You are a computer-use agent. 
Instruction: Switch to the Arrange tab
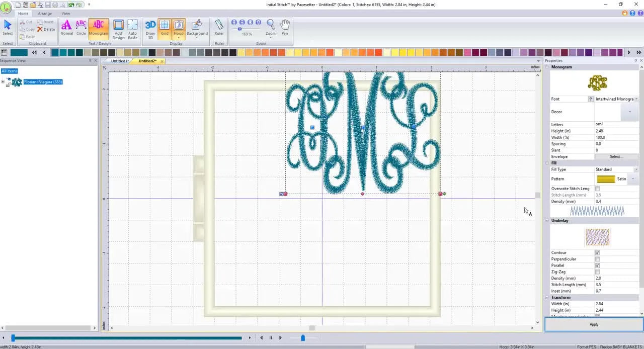45,14
